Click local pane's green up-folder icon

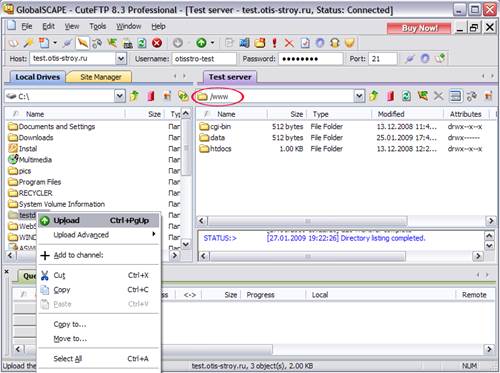point(134,96)
